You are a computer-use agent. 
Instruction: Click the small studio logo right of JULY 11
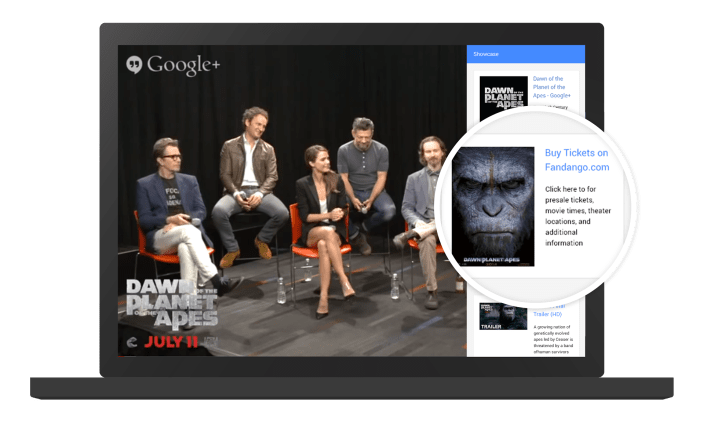(x=211, y=341)
